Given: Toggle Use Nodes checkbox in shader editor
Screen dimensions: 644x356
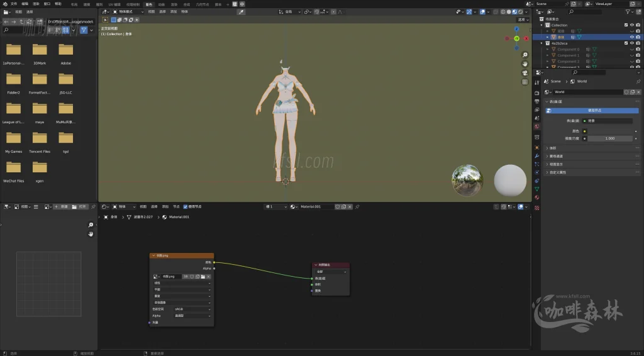Looking at the screenshot, I should pos(186,206).
